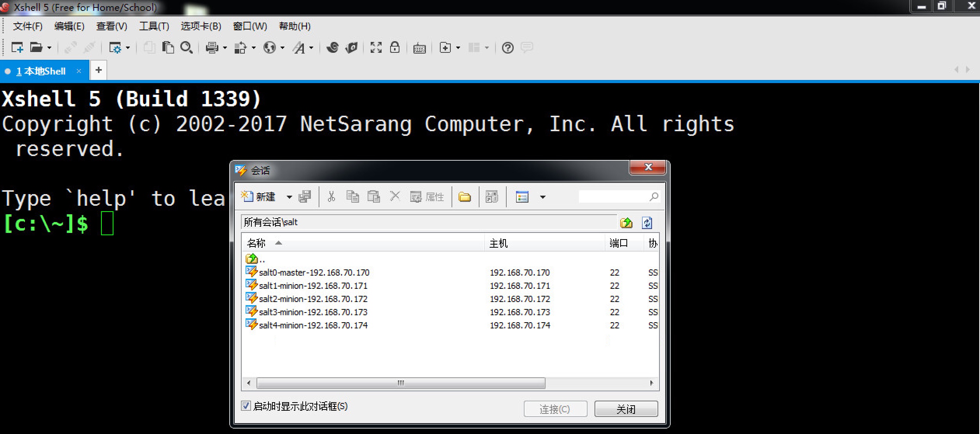Open the 文件(F) menu
980x434 pixels.
pyautogui.click(x=28, y=26)
